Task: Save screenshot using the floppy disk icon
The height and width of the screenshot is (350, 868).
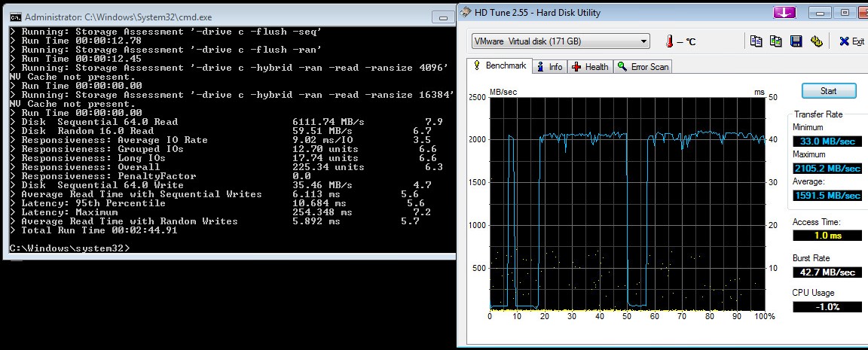Action: click(x=796, y=41)
